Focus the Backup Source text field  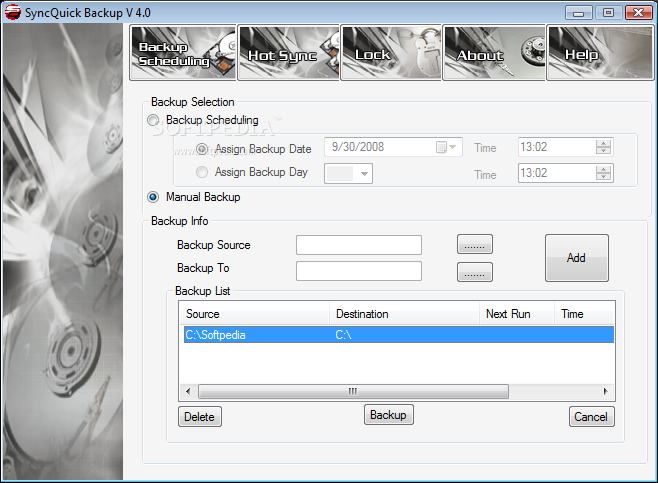coord(359,245)
